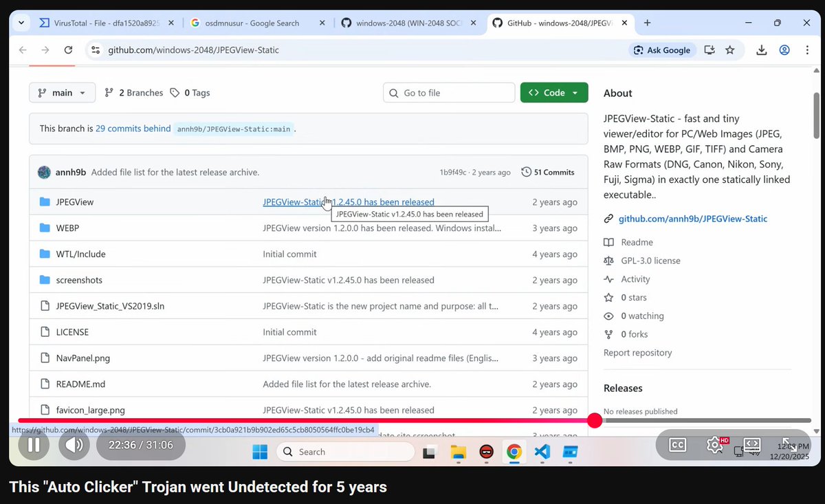Open github.com/annh9b/JPEGView-Static About link
The image size is (825, 504).
point(693,219)
